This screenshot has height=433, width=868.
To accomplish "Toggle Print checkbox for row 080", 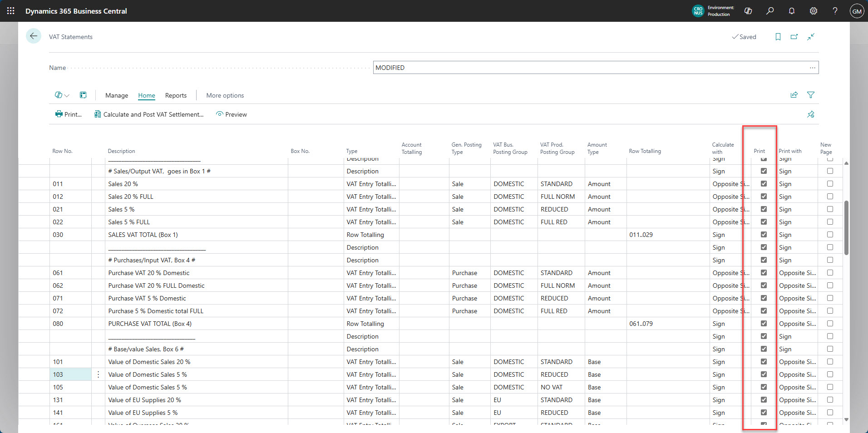I will coord(764,324).
